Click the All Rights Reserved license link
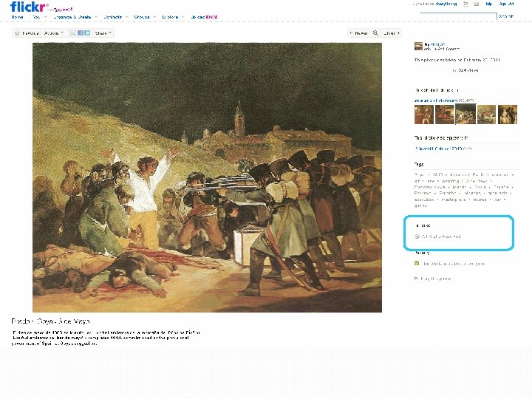 (x=441, y=236)
